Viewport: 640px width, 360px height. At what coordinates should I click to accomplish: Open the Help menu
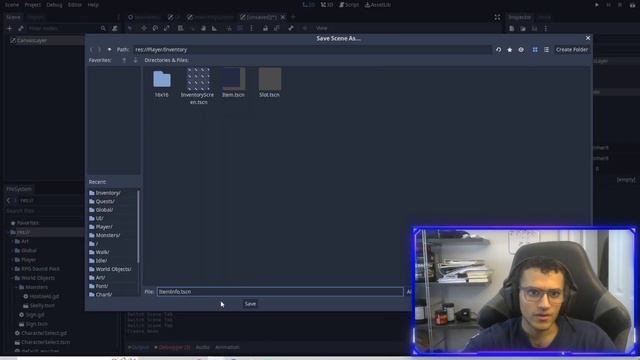click(93, 5)
